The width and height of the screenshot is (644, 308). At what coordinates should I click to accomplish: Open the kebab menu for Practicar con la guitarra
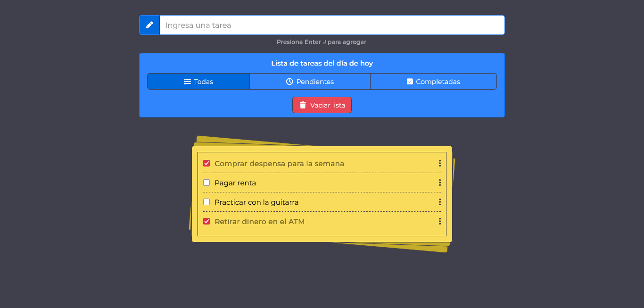pos(439,201)
